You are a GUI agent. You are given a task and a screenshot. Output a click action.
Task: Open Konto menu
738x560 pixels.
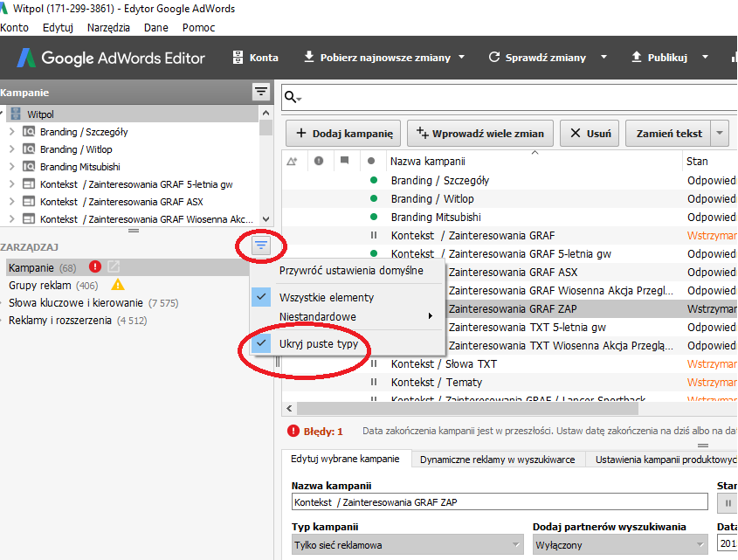click(x=15, y=27)
